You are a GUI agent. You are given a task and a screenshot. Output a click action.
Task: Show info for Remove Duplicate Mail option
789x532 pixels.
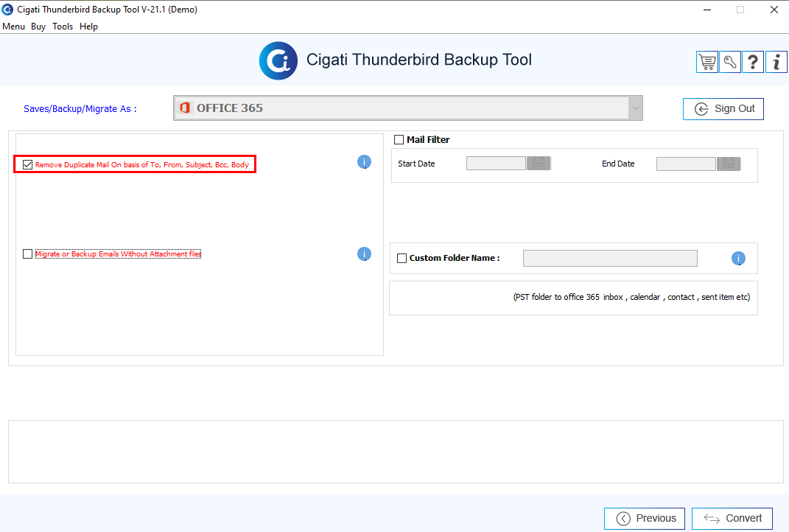[365, 162]
